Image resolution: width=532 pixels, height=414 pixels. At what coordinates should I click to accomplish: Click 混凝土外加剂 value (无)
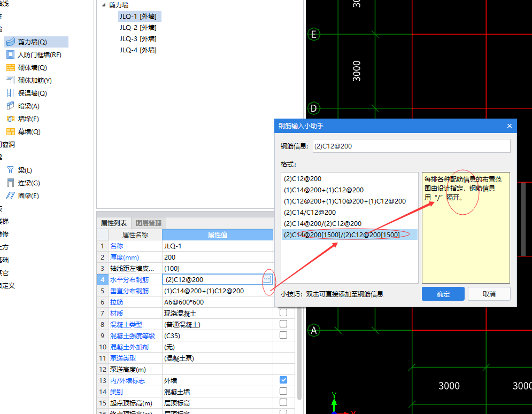tap(218, 347)
